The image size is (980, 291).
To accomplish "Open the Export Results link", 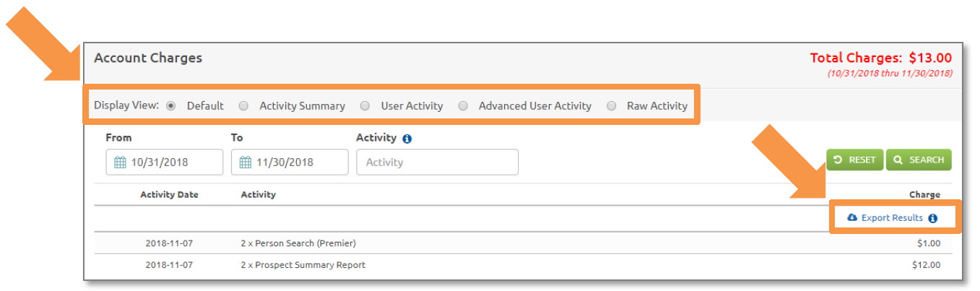I will tap(892, 218).
